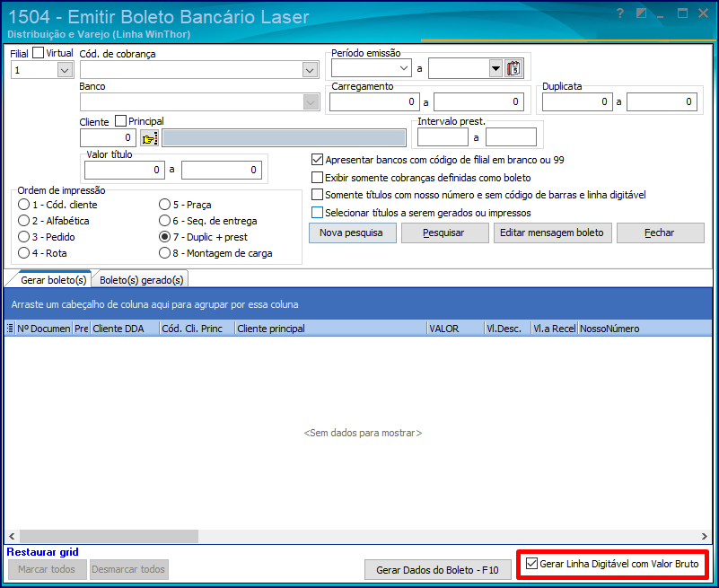Open the Filial dropdown
719x588 pixels.
click(65, 70)
